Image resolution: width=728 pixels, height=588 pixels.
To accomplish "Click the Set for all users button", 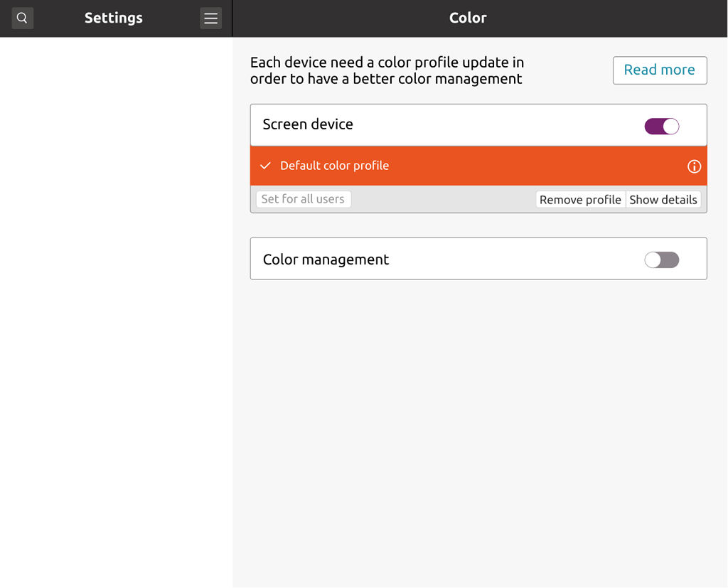I will [x=304, y=199].
